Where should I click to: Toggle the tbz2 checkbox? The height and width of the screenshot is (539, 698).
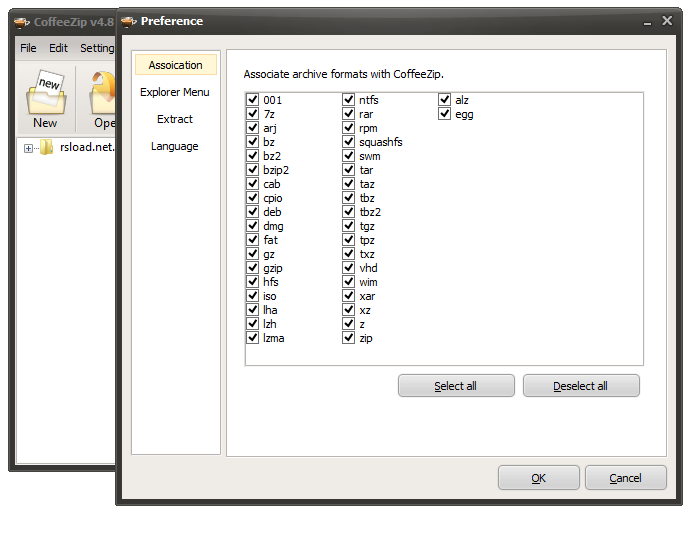pos(349,211)
